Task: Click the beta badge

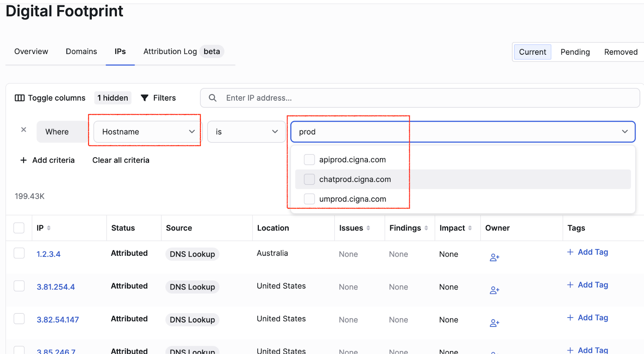Action: (x=212, y=51)
